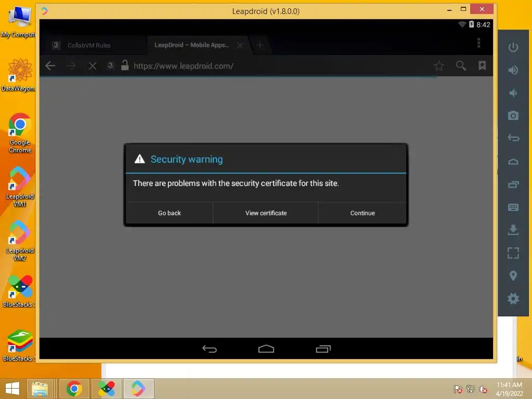Open the Windows Start button
Image resolution: width=532 pixels, height=399 pixels.
[12, 389]
